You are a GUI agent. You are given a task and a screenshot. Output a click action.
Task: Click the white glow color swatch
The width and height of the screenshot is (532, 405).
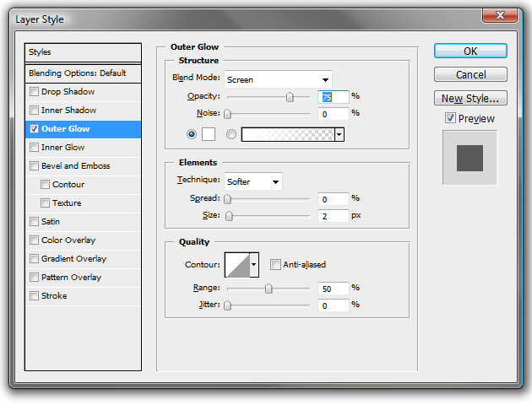tap(209, 134)
